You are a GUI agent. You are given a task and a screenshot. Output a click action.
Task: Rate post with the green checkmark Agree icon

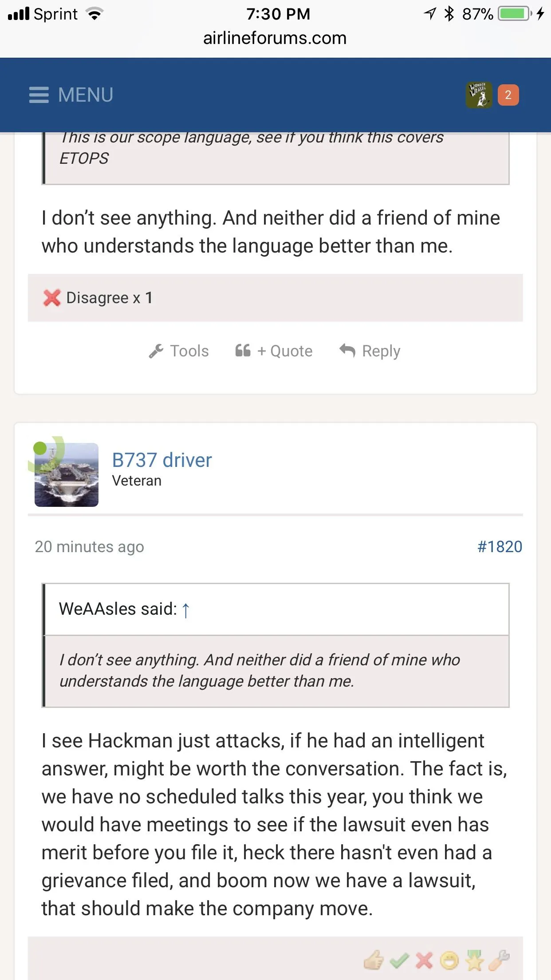(399, 960)
